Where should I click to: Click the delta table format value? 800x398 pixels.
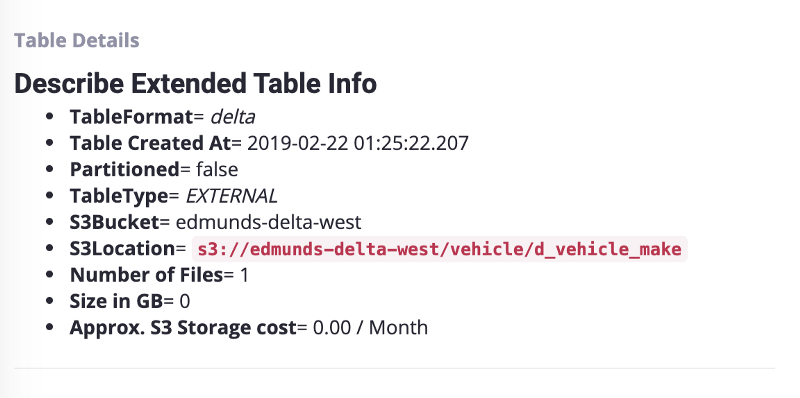click(233, 117)
